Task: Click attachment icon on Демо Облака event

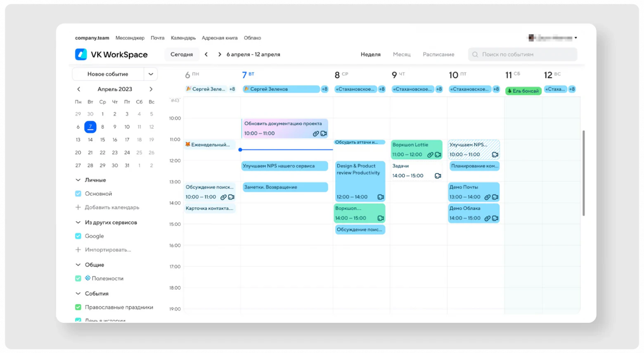Action: click(x=488, y=218)
